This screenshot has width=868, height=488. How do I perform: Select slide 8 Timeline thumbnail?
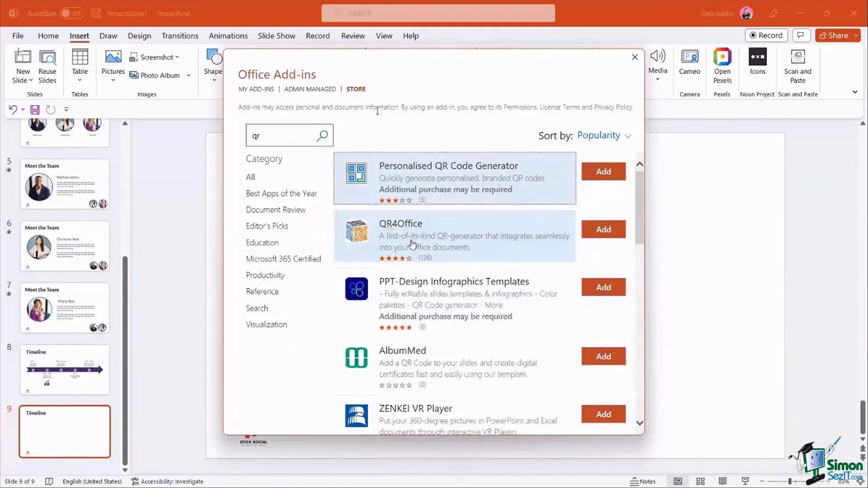[x=65, y=370]
